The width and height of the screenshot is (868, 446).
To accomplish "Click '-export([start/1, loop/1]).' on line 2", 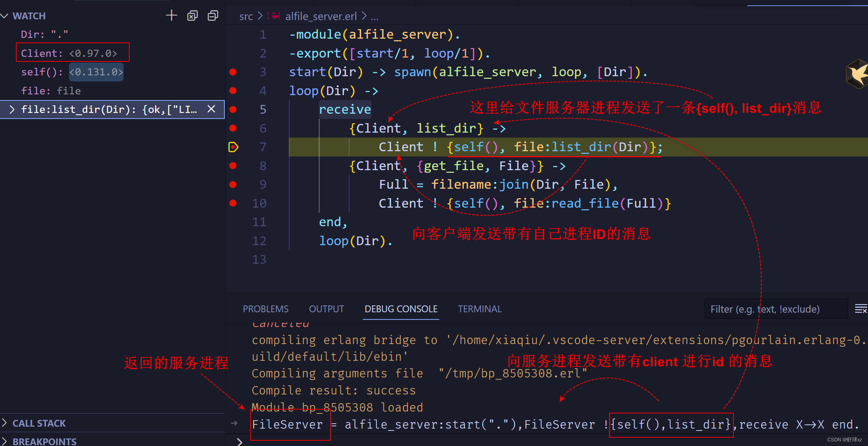I will coord(390,53).
